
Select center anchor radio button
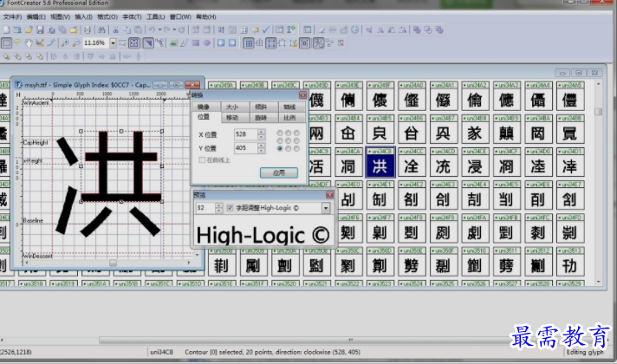(x=288, y=141)
